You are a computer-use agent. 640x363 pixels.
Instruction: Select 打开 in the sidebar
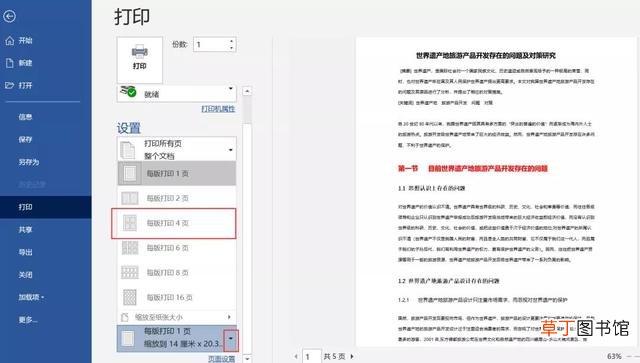pos(19,85)
